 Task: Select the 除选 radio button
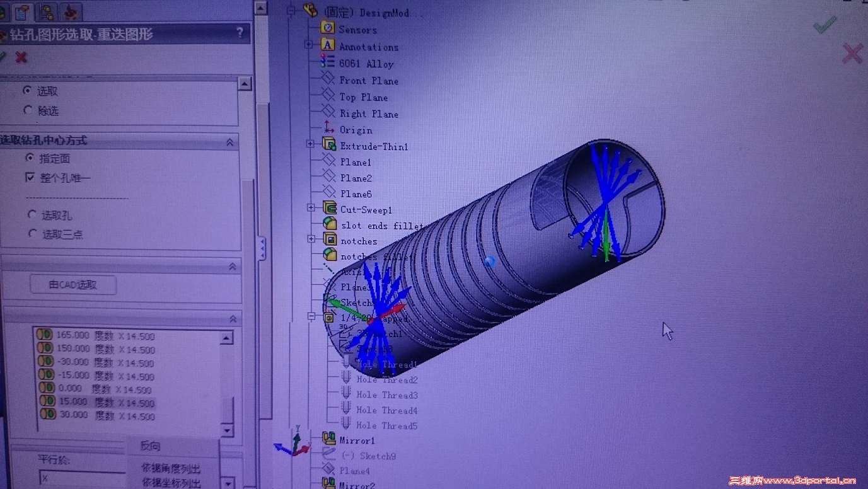pos(27,110)
